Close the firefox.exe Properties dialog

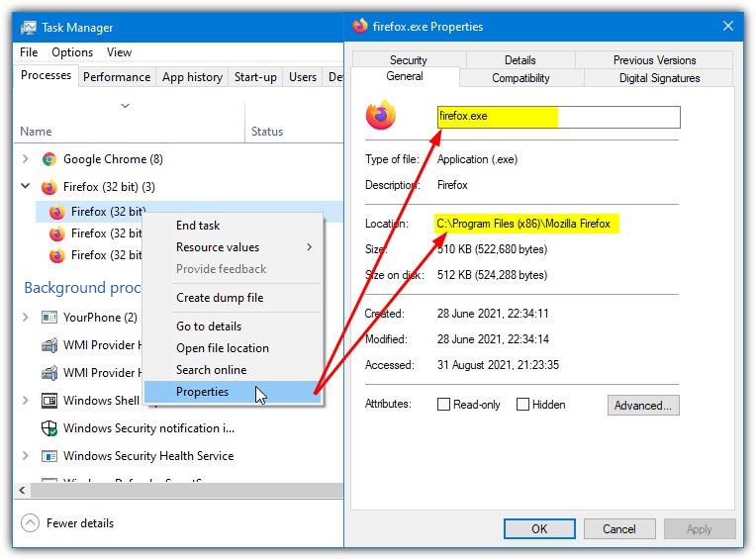pyautogui.click(x=728, y=26)
